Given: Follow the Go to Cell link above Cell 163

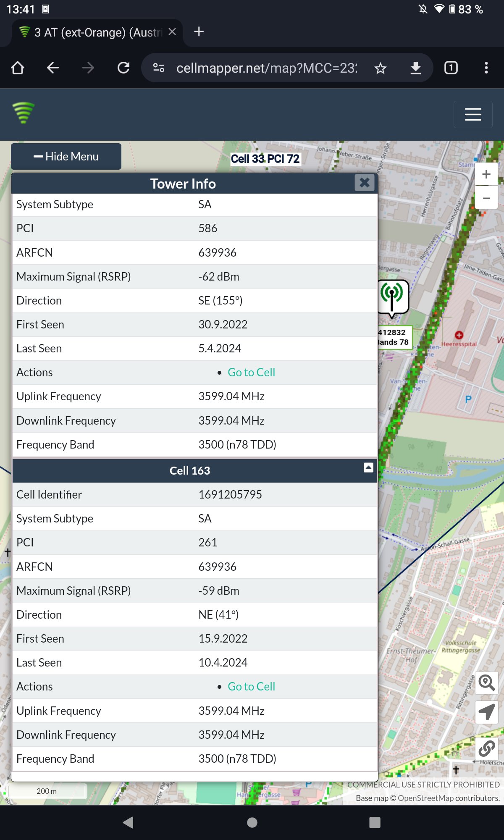Looking at the screenshot, I should pos(251,373).
